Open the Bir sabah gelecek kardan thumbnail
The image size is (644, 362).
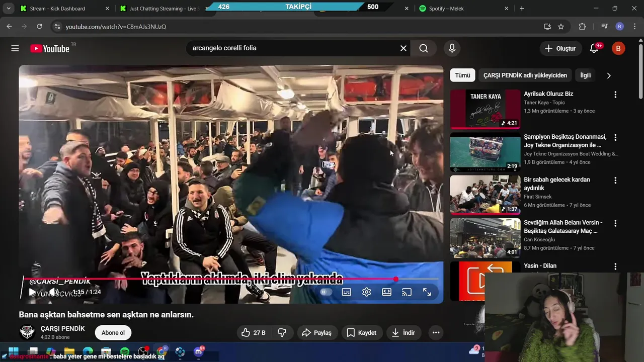[485, 195]
